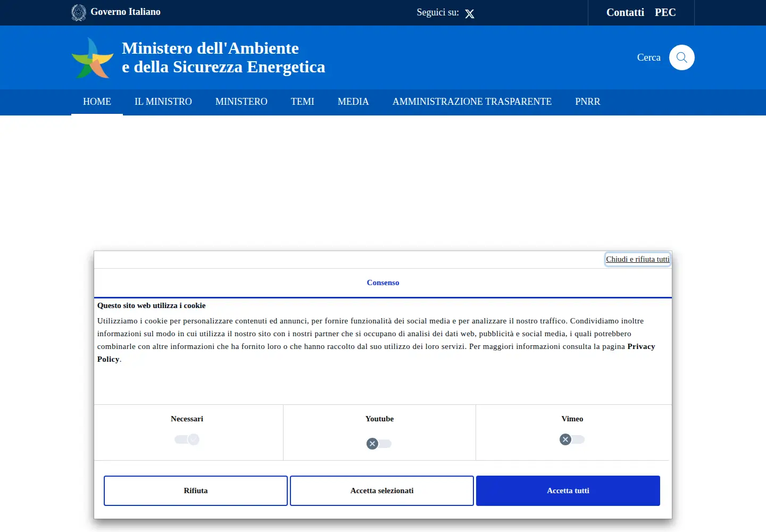Viewport: 766px width, 532px height.
Task: Click the Governo Italiano link text
Action: pos(126,12)
